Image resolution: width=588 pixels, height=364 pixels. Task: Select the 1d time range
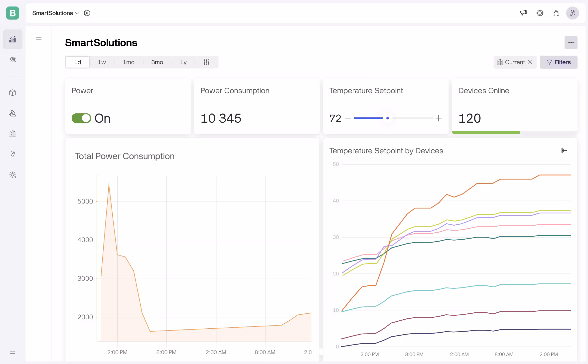click(77, 62)
